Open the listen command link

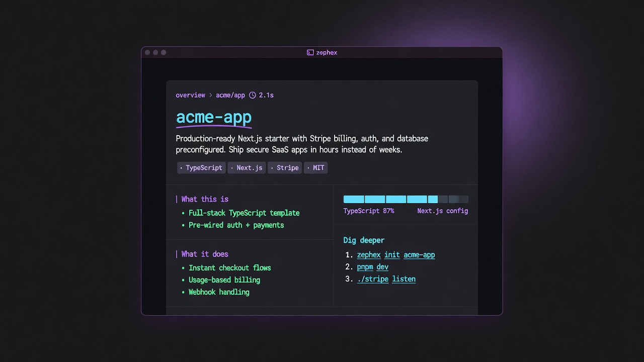tap(404, 279)
